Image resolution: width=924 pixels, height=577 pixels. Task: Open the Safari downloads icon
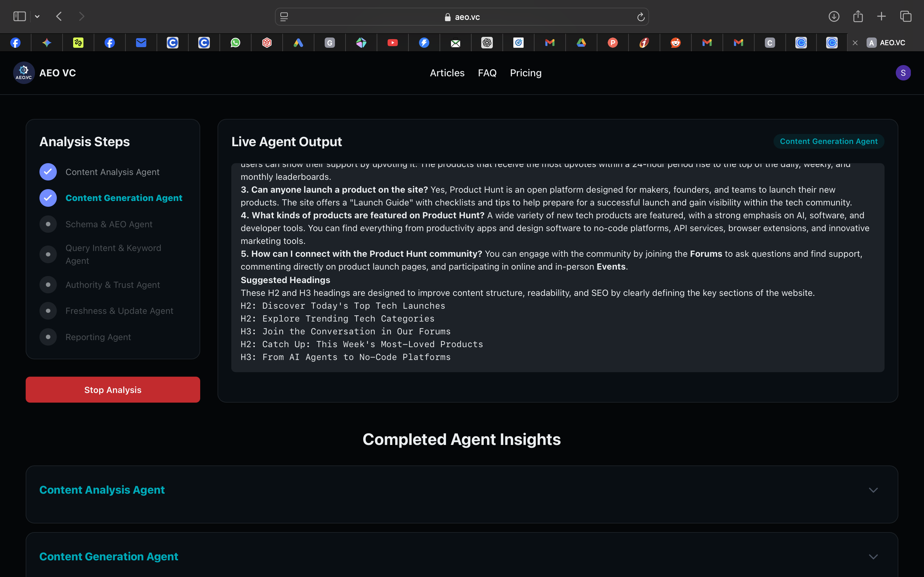(x=834, y=16)
